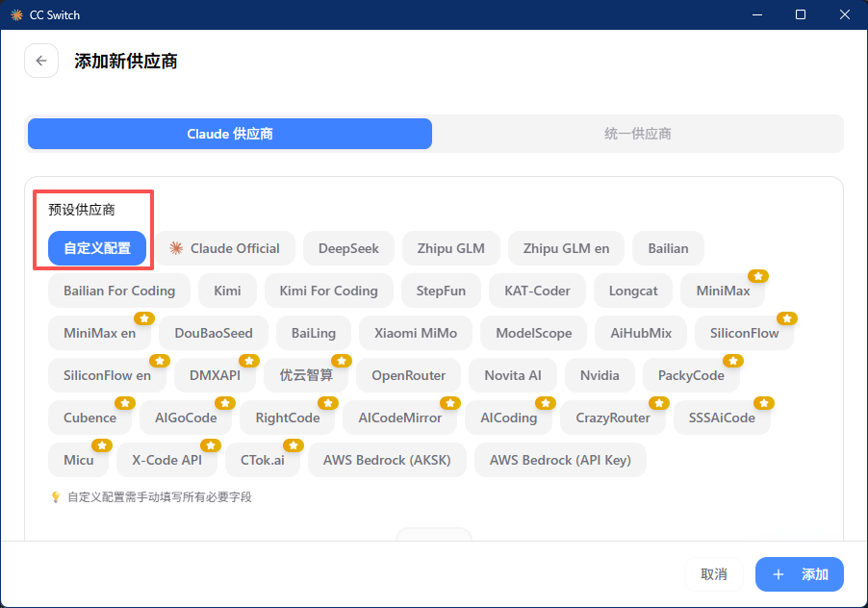Choose the Xiaomi MiMo preset
Image resolution: width=868 pixels, height=608 pixels.
coord(416,333)
